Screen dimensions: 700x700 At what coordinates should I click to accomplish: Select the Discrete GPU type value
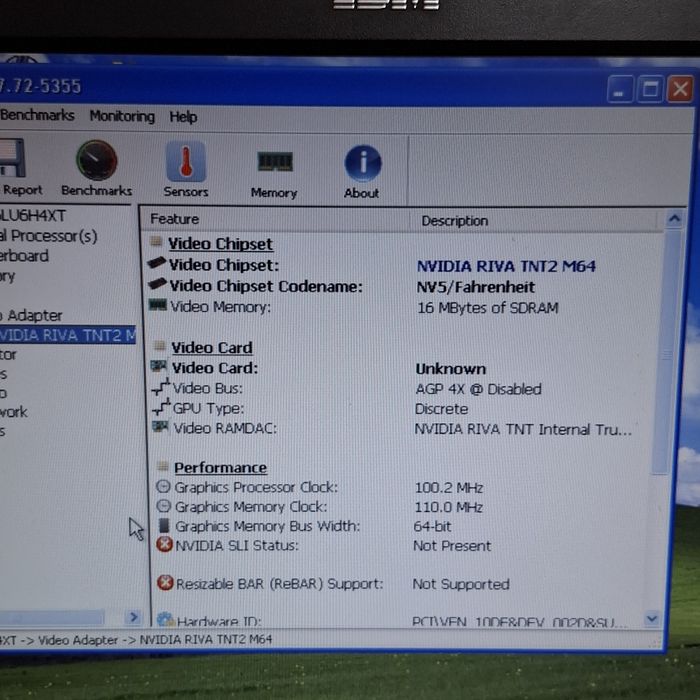coord(441,409)
